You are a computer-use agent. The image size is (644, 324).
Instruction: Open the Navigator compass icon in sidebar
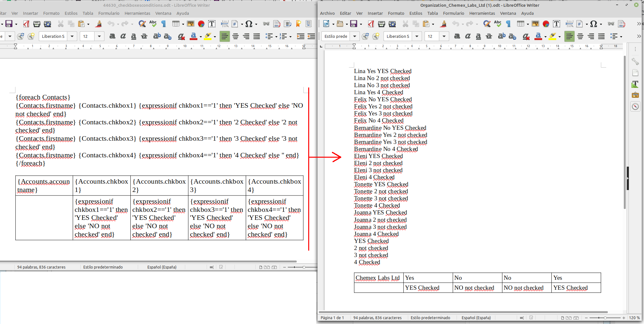point(635,106)
